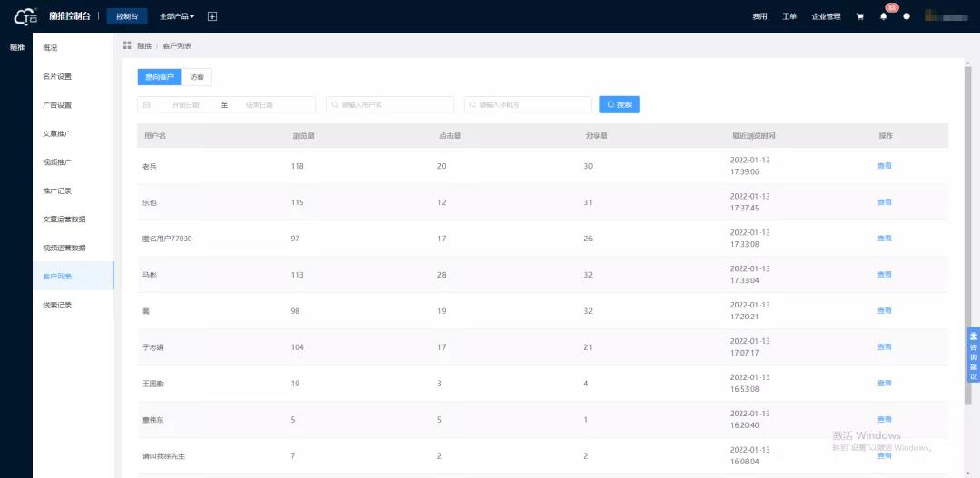Screen dimensions: 980x478
Task: Select the 意向客户 tab
Action: 160,78
